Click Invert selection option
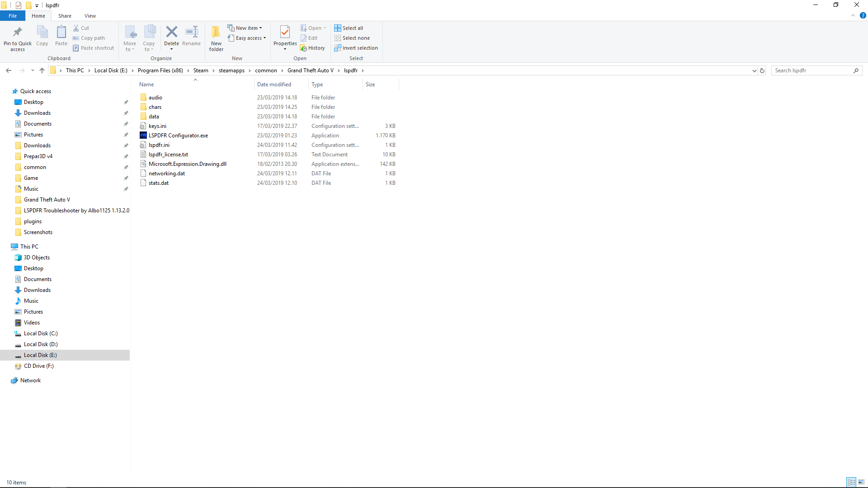Screen dimensions: 868x488 pos(356,48)
